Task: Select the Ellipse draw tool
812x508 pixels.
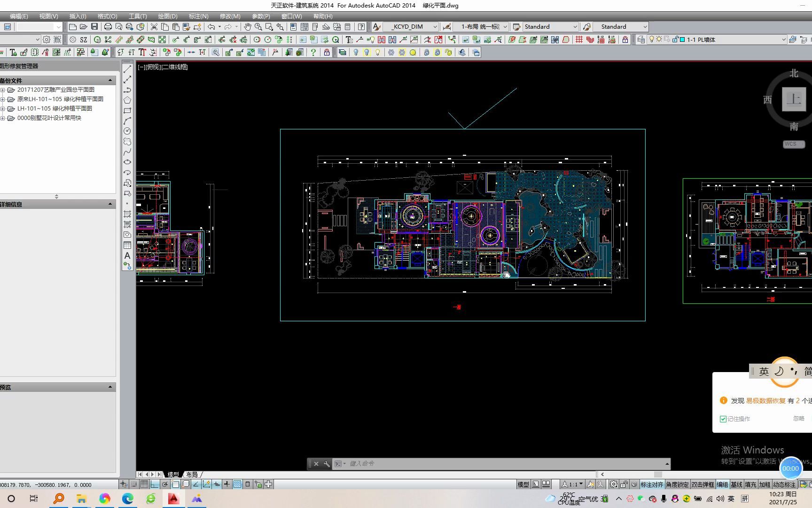Action: [127, 162]
